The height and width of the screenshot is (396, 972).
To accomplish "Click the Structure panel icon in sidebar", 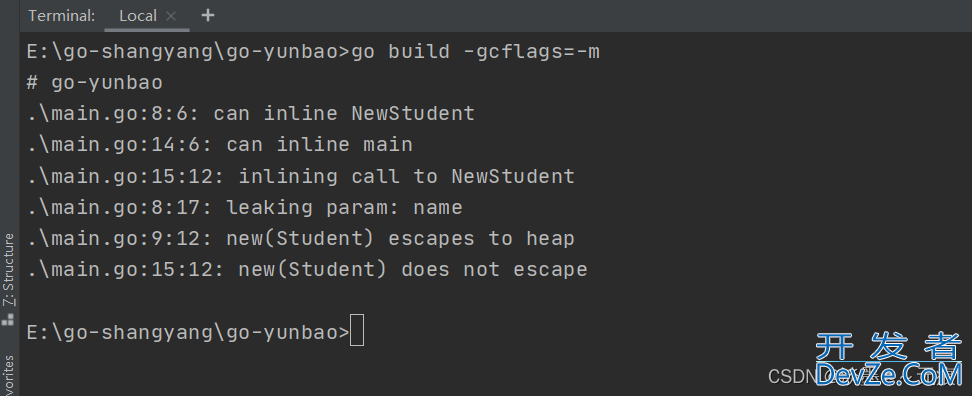I will [x=8, y=319].
